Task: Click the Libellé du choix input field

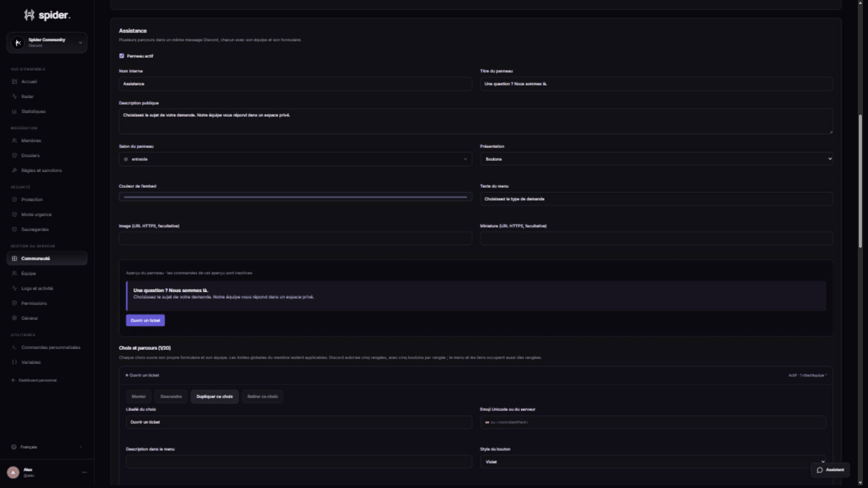Action: pyautogui.click(x=299, y=422)
